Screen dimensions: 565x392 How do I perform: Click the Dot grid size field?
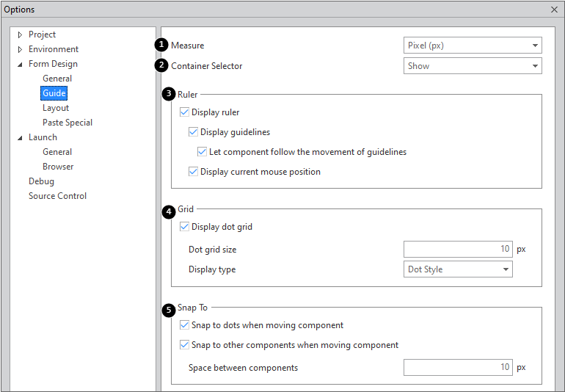point(458,250)
